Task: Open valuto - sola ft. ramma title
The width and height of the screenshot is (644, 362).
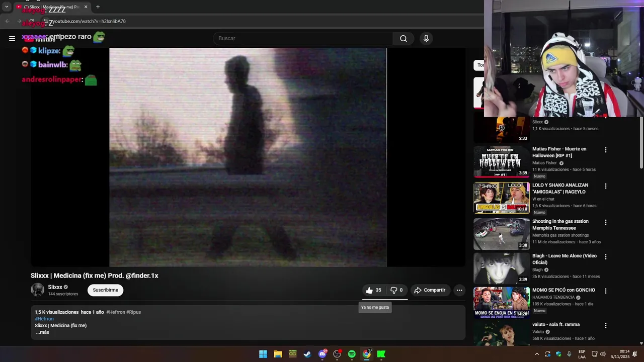Action: pos(556,325)
